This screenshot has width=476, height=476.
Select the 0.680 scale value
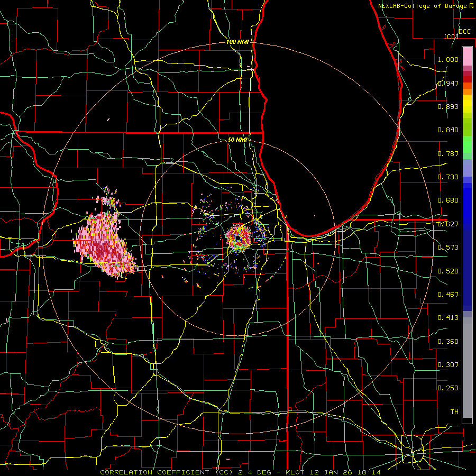click(448, 200)
